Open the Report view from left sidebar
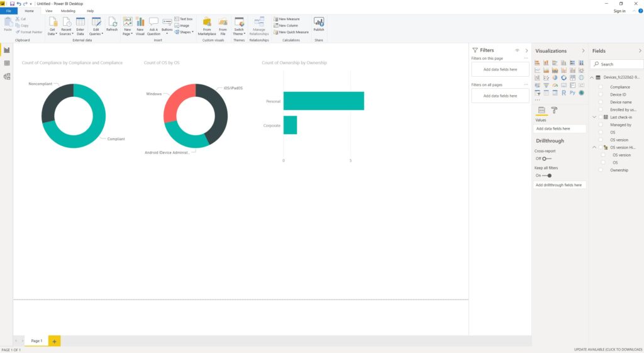The image size is (644, 353). point(7,50)
